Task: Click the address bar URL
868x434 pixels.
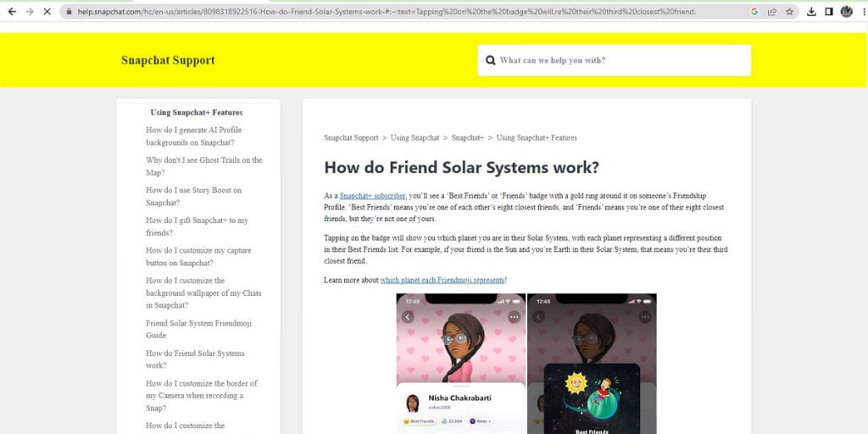Action: click(387, 11)
